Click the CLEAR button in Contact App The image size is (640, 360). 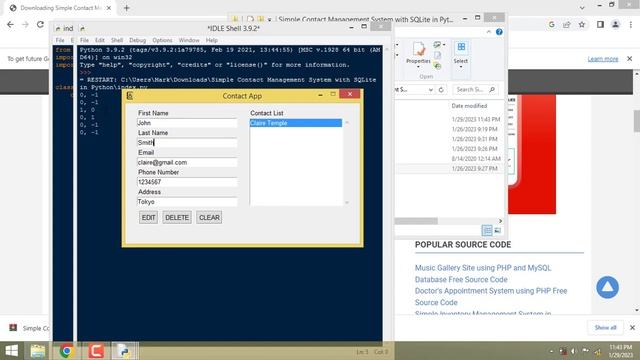[x=209, y=218]
